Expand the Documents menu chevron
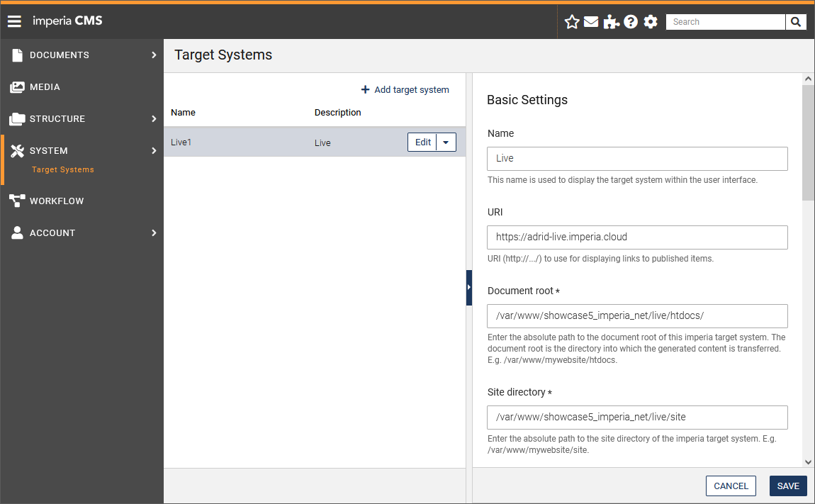Screen dimensions: 815x504 (x=154, y=55)
